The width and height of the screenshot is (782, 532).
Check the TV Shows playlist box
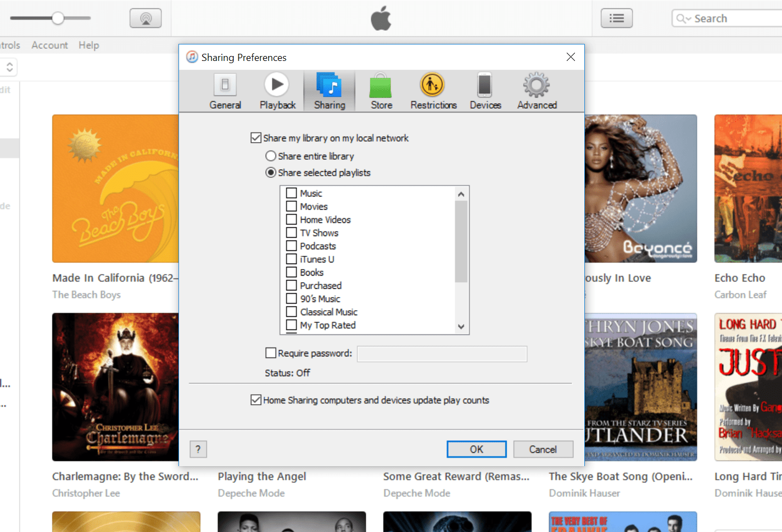292,233
